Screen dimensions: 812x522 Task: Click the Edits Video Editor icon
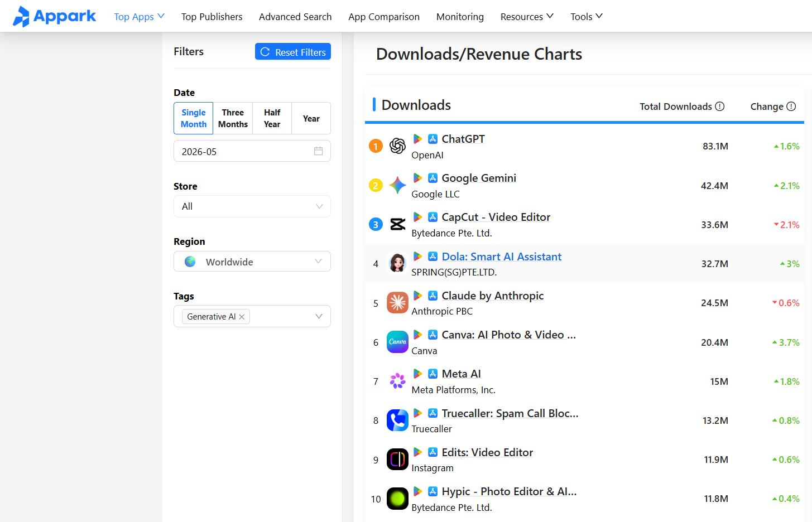pyautogui.click(x=397, y=459)
